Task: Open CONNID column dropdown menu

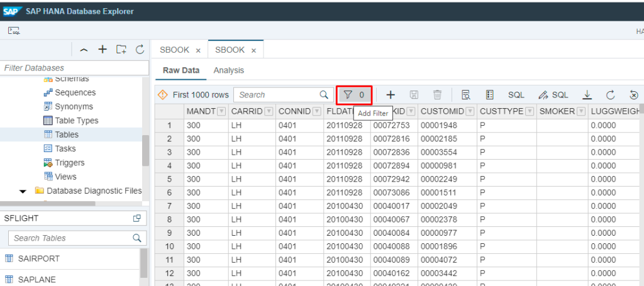Action: click(316, 111)
